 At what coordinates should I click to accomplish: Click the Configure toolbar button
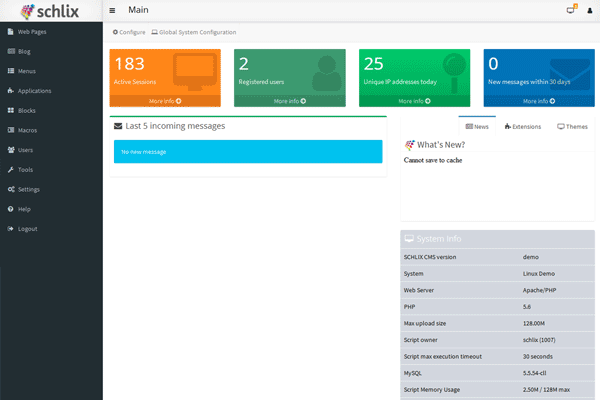129,33
